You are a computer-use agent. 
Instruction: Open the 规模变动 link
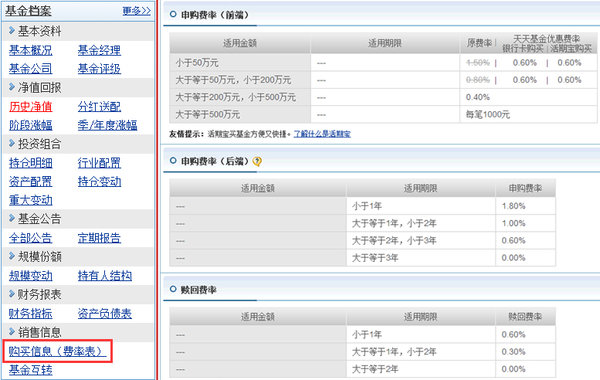tap(31, 276)
